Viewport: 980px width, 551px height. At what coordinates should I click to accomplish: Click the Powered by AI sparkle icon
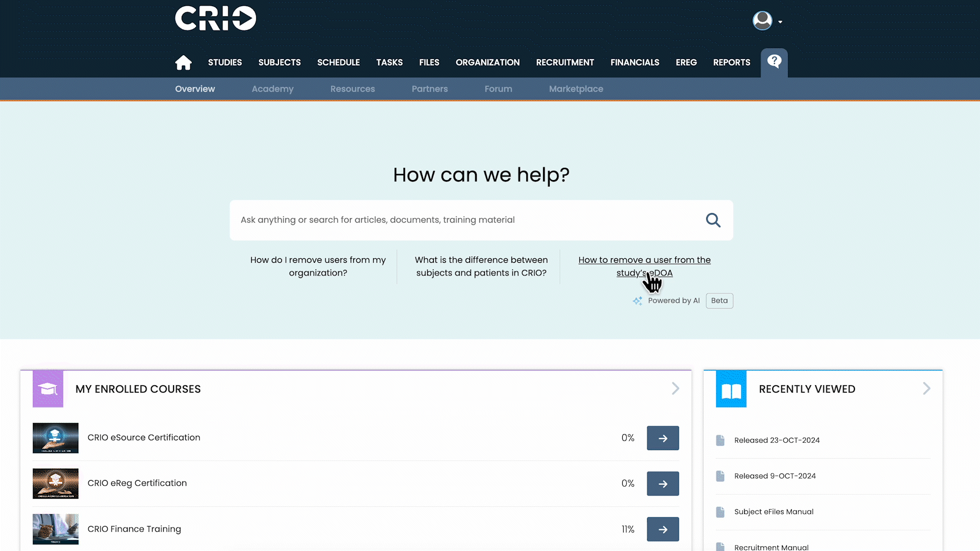638,300
